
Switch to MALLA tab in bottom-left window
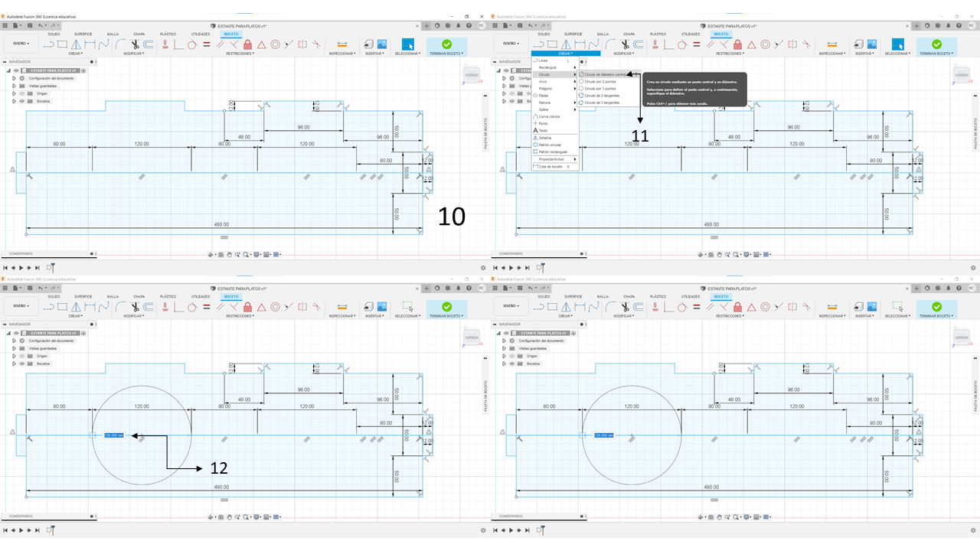click(113, 296)
